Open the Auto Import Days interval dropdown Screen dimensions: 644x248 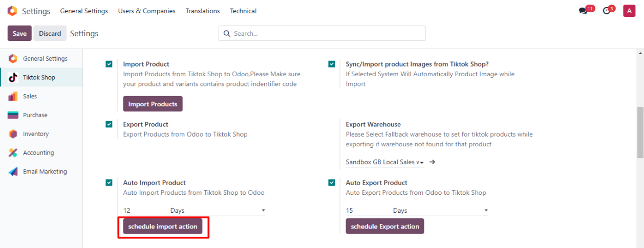coord(218,211)
